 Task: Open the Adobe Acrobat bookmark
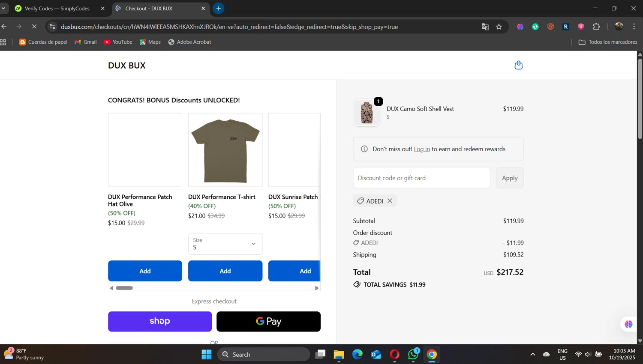point(189,42)
